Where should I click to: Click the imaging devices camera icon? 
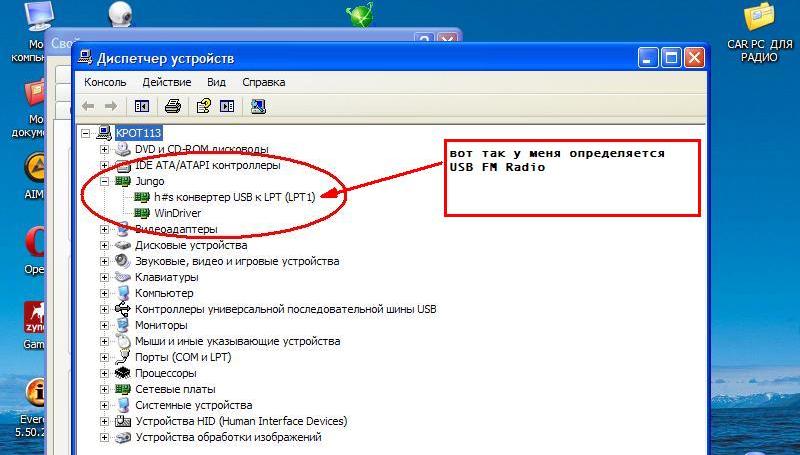[123, 438]
